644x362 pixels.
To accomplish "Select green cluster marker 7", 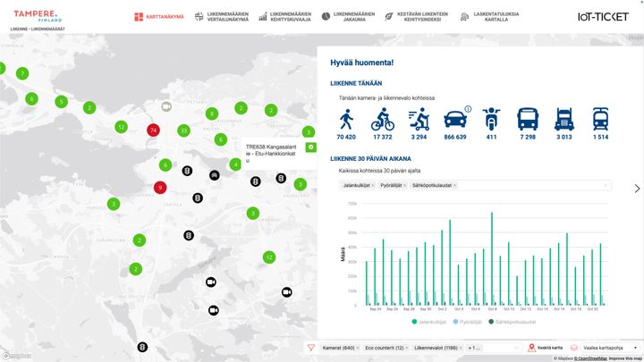I will tap(22, 73).
